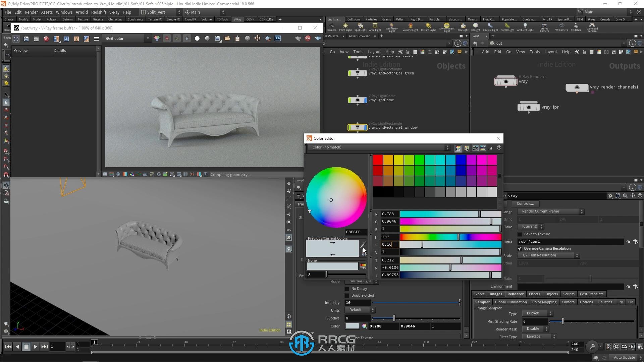Select the B compare icon in frame buffer
The height and width of the screenshot is (362, 644).
click(x=76, y=39)
